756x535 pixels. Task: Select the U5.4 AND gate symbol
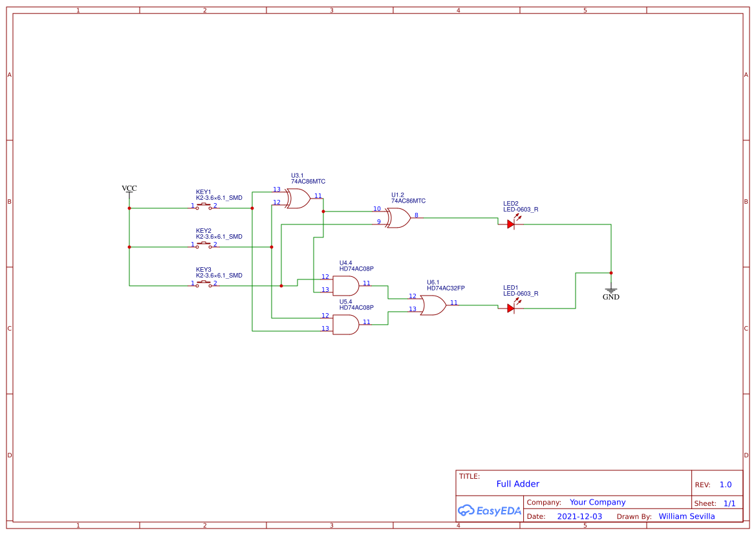pyautogui.click(x=347, y=323)
